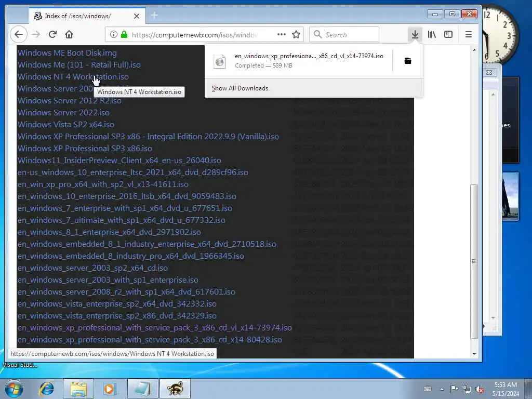Switch to the raccoon browser taskbar icon
This screenshot has height=399, width=532.
pos(175,389)
